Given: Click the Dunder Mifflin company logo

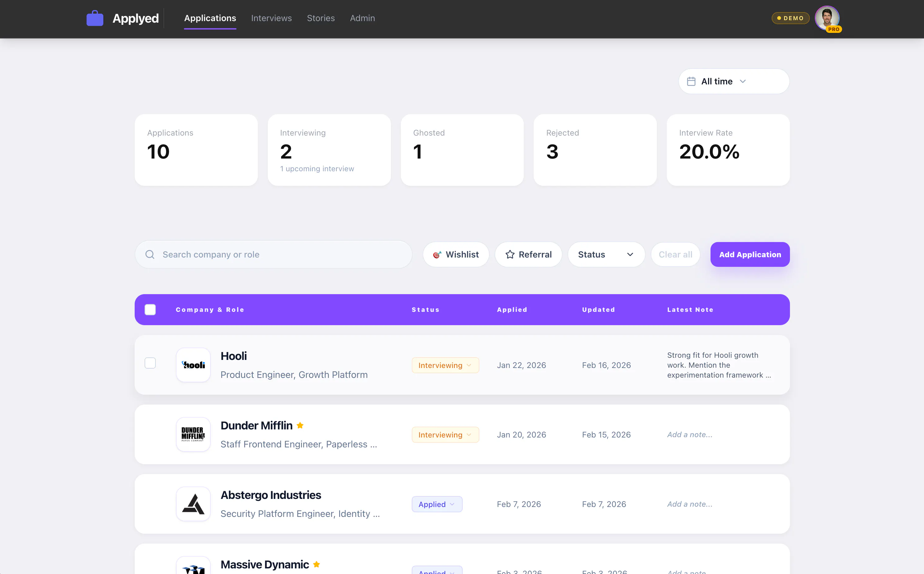Looking at the screenshot, I should (x=193, y=434).
